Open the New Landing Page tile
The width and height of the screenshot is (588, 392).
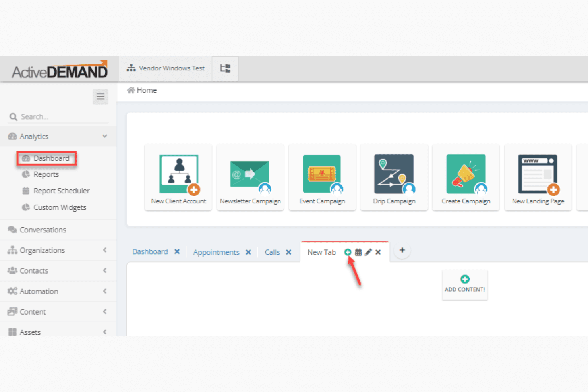[538, 178]
